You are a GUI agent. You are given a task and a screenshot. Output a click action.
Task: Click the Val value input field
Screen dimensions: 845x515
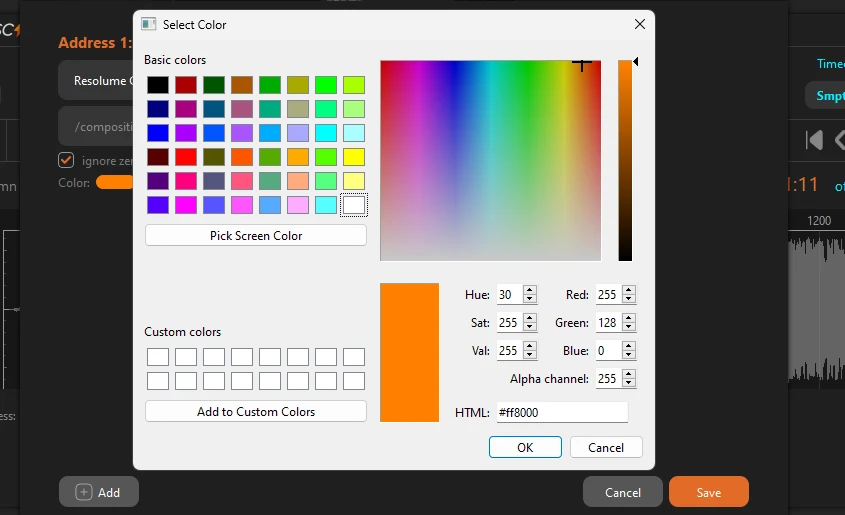pos(510,351)
